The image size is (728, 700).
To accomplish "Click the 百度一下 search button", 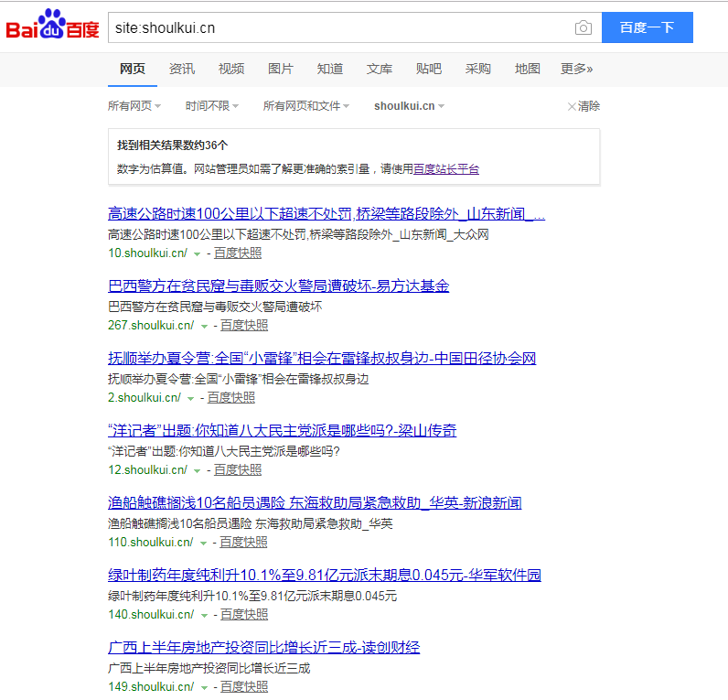I will click(648, 27).
